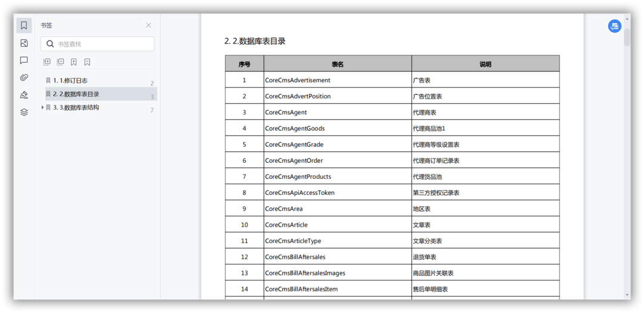Screen dimensions: 644x313
Task: Click the 代理货品池 description cell
Action: [485, 176]
